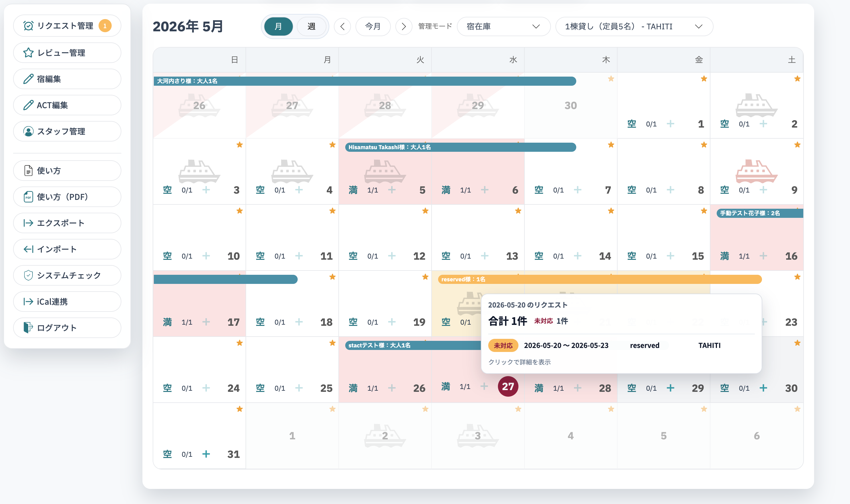Click the 0/1 count on May 15

[651, 256]
